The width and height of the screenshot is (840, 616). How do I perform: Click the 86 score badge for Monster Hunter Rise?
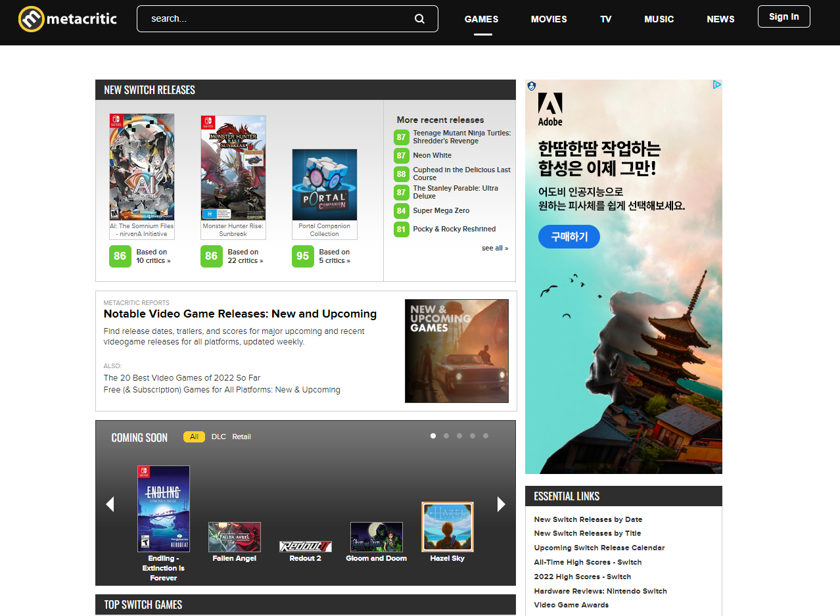click(211, 256)
